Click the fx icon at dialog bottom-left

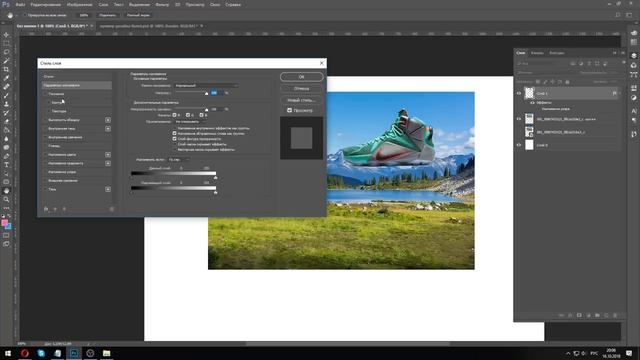[46, 209]
